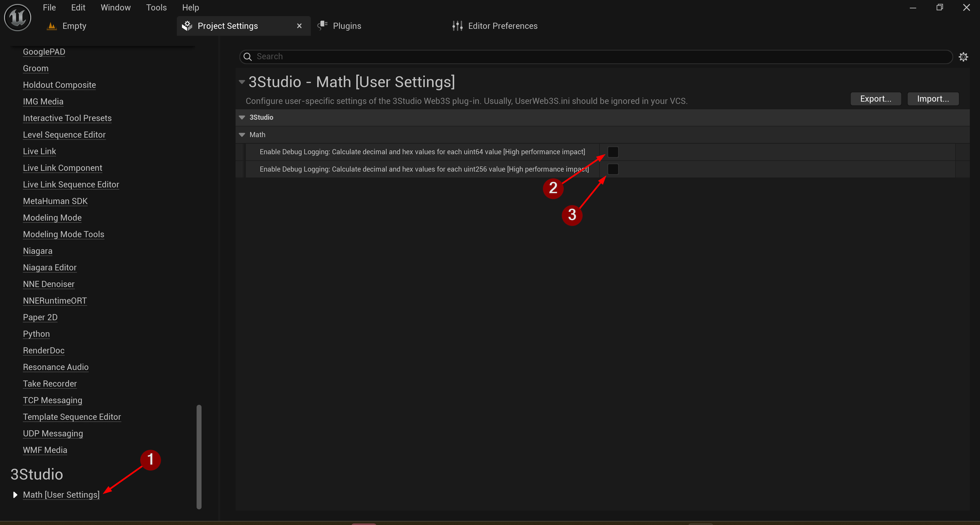
Task: Click the Editor Preferences sliders icon
Action: pos(457,26)
